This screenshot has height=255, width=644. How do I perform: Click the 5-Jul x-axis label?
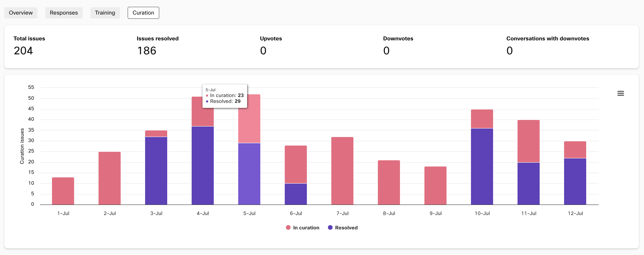click(x=249, y=213)
